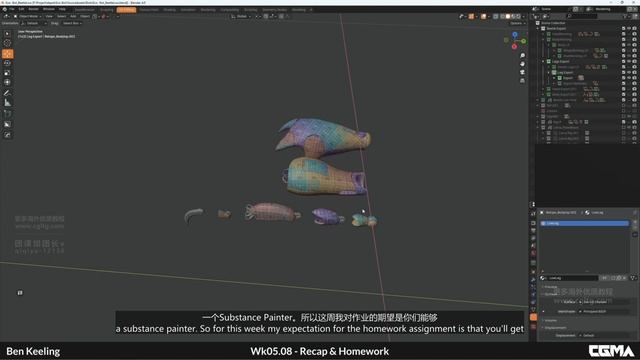Expand the Volume panel in material properties

(x=551, y=320)
